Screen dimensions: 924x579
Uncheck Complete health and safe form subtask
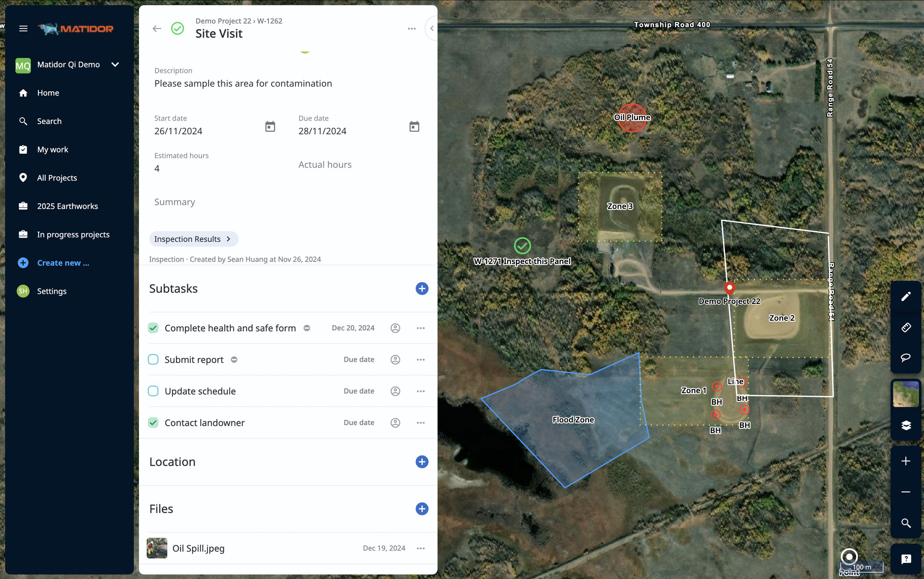(x=153, y=328)
